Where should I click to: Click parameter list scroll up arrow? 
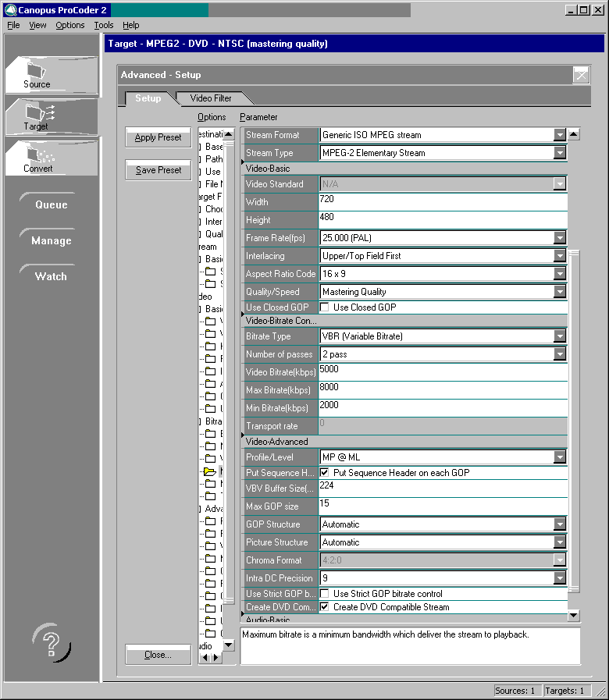click(x=574, y=134)
